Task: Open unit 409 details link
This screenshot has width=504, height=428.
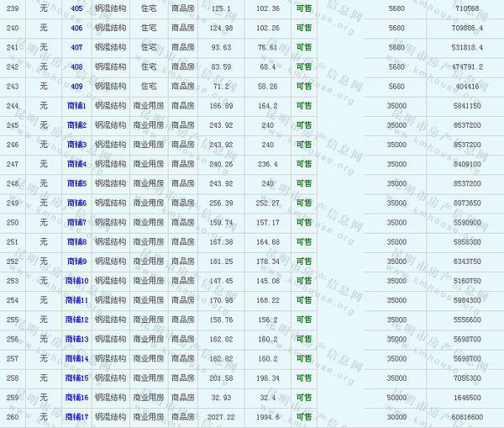Action: 76,86
